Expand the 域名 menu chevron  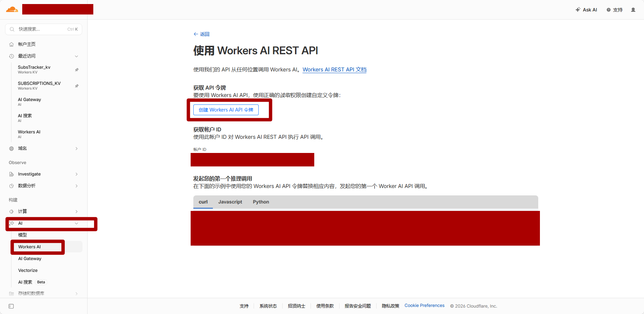(76, 149)
